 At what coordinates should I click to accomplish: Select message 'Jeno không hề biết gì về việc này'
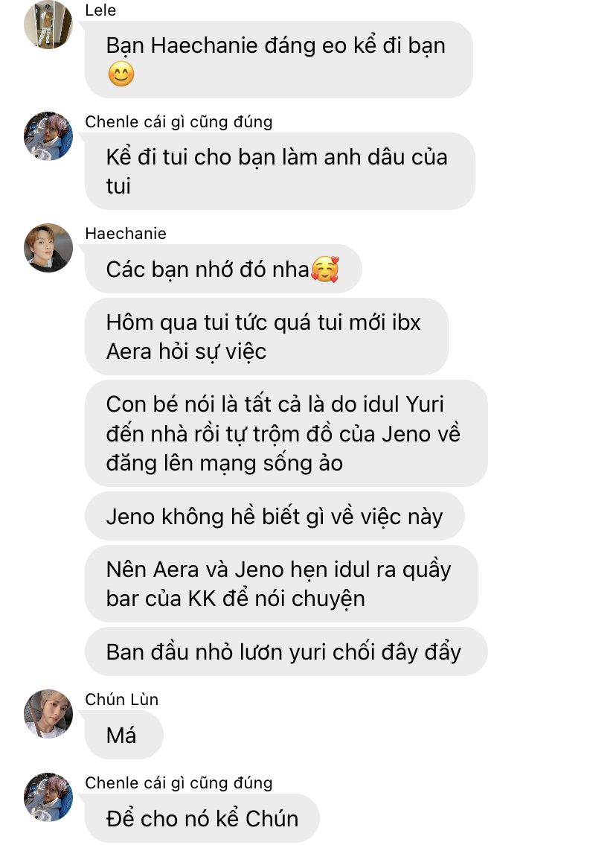[275, 516]
